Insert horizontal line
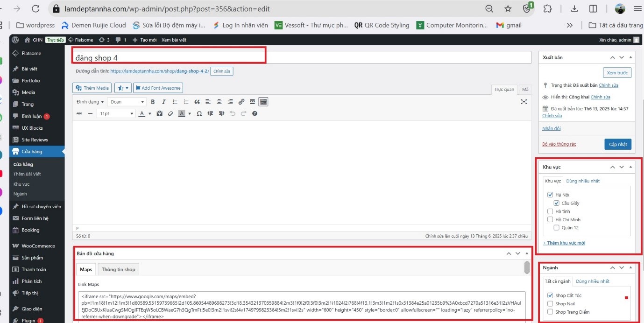The height and width of the screenshot is (323, 644). tap(90, 113)
